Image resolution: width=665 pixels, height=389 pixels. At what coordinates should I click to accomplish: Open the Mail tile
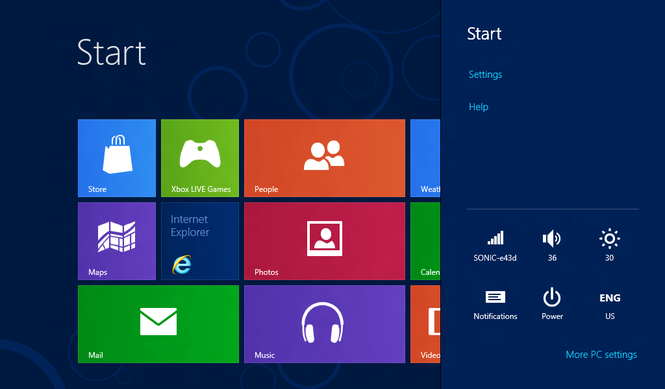tap(158, 324)
